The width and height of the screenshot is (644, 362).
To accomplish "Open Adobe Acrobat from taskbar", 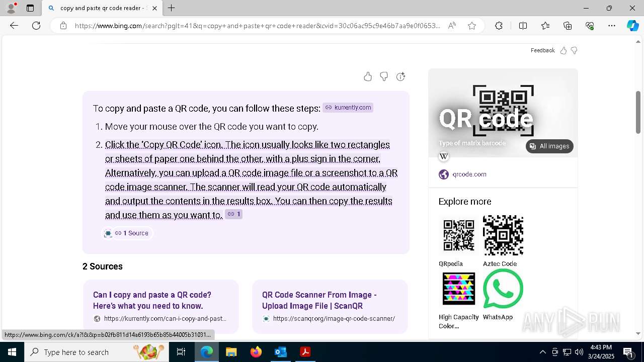I will [x=305, y=352].
